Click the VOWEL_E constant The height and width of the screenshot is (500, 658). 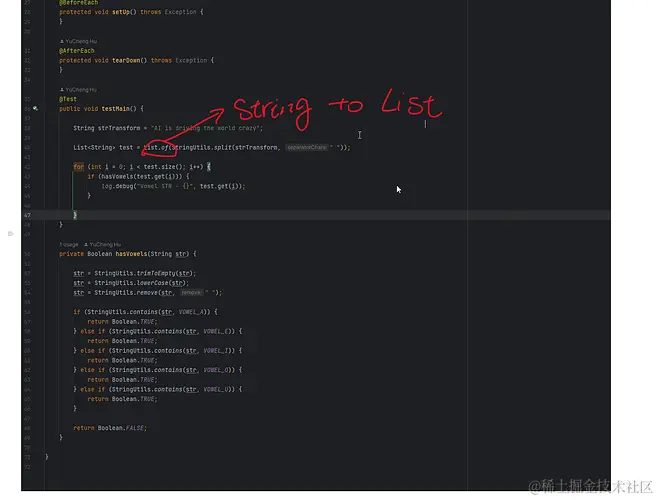coord(216,331)
